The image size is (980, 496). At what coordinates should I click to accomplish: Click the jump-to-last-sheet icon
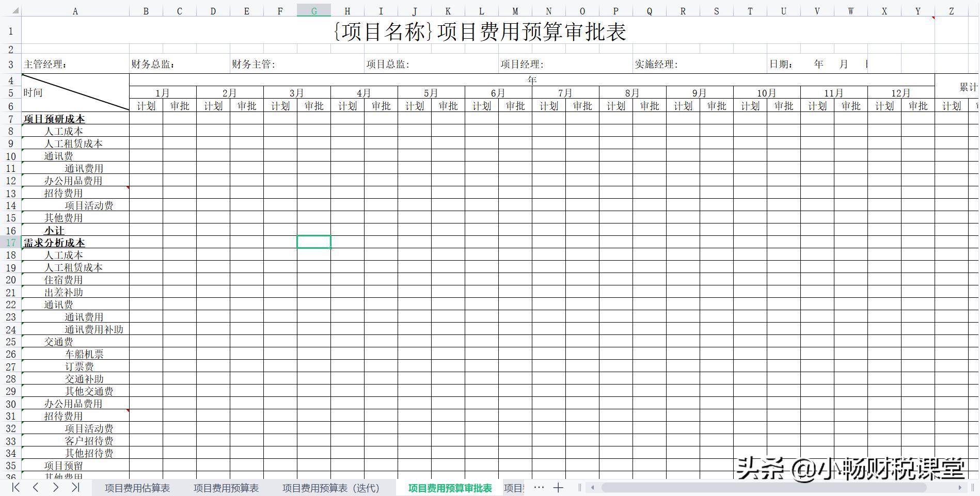click(x=76, y=488)
